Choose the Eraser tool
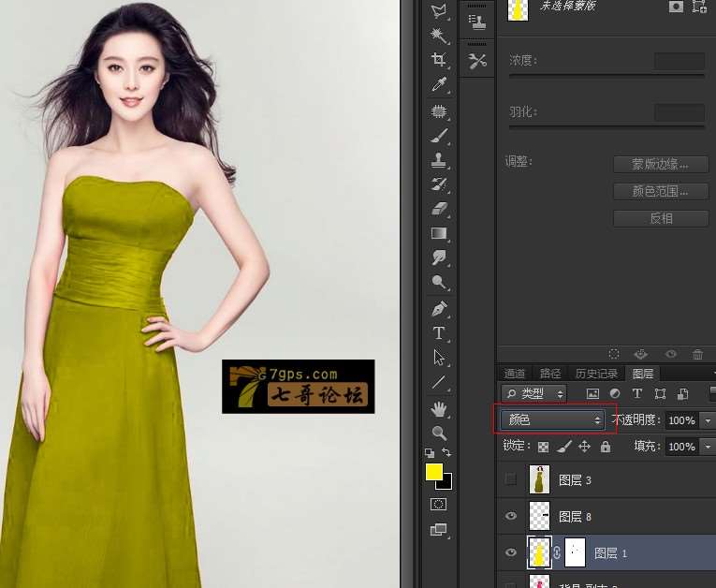 [438, 209]
